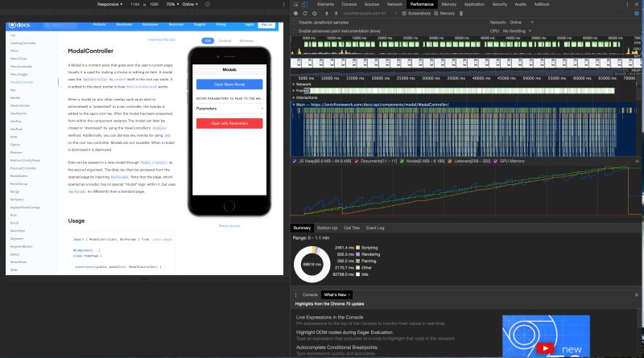Screen dimensions: 644x358
Task: Switch to the Sources tab
Action: pos(372,4)
